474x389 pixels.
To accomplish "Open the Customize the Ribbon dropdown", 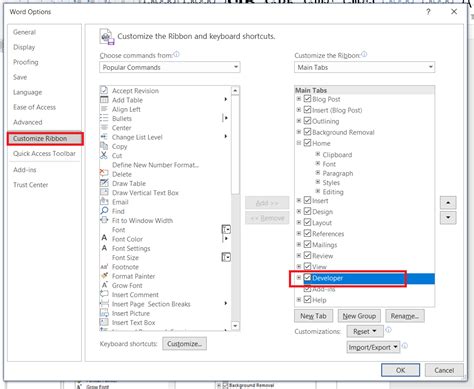I will [364, 67].
